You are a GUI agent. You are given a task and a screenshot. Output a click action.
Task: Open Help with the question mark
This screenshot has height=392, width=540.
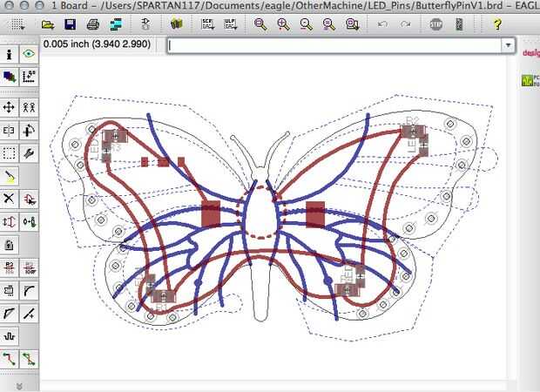point(497,24)
